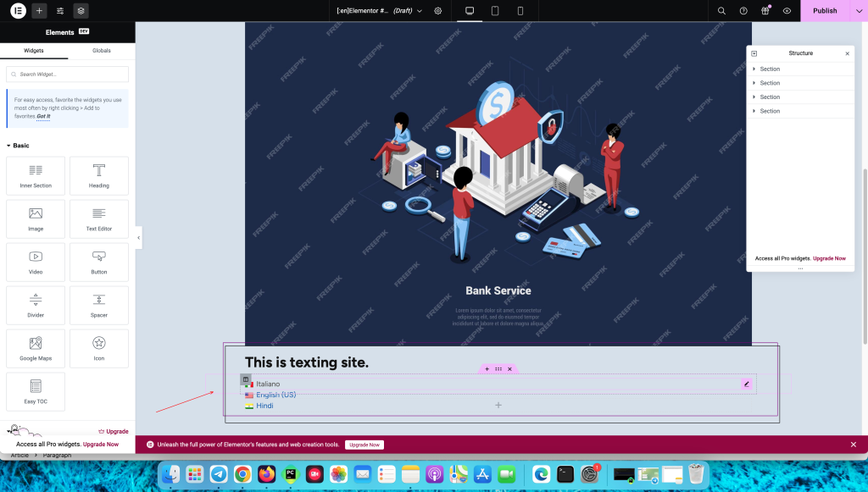Viewport: 868px width, 492px height.
Task: Switch to desktop device view
Action: pos(470,10)
